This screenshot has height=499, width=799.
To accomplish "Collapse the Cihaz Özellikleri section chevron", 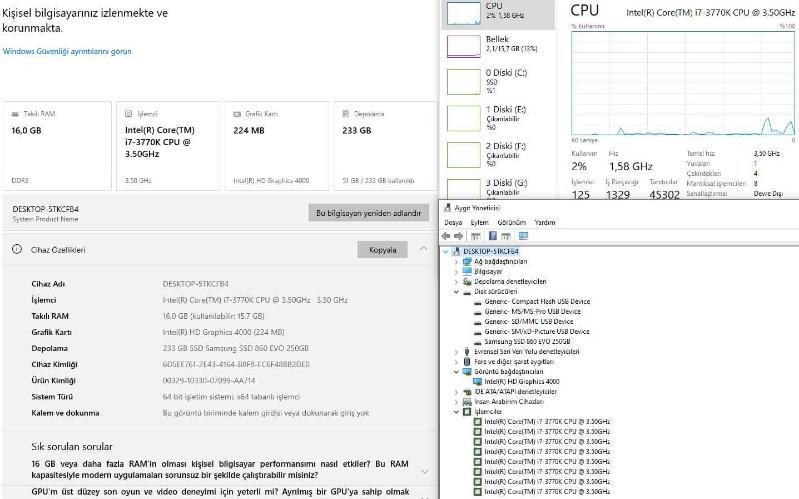I will click(x=424, y=250).
